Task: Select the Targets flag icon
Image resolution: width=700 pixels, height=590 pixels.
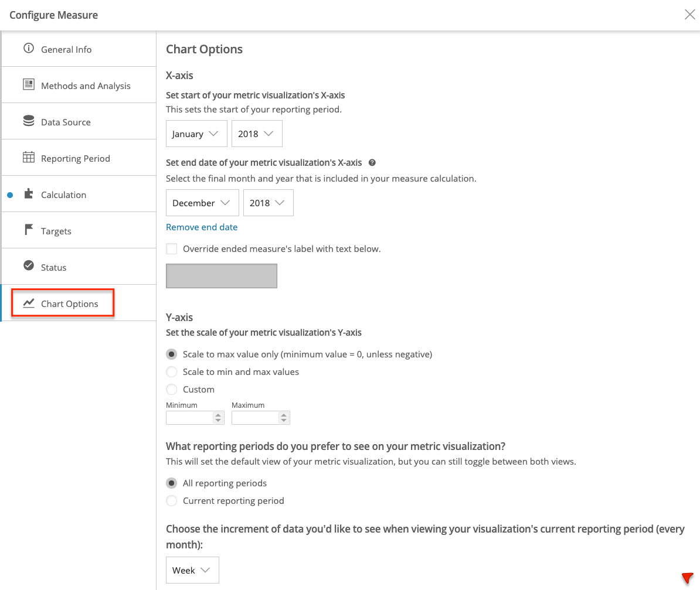Action: coord(29,230)
